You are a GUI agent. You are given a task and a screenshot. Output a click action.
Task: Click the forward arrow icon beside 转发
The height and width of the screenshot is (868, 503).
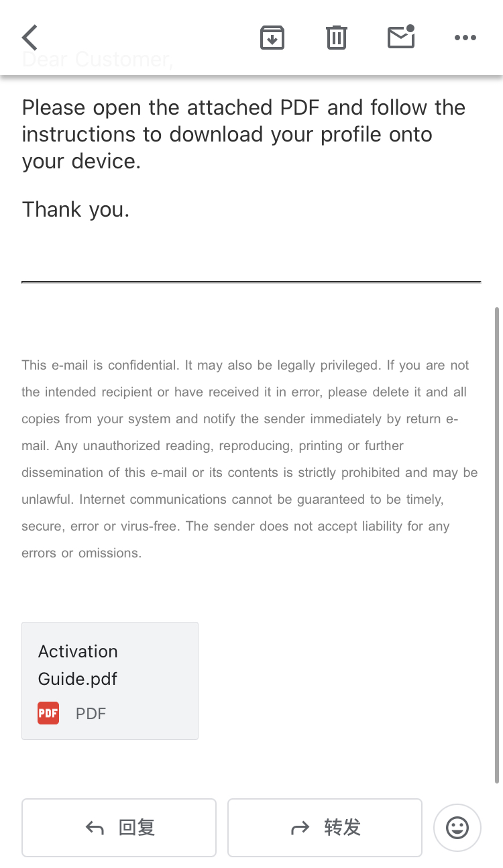(x=300, y=828)
